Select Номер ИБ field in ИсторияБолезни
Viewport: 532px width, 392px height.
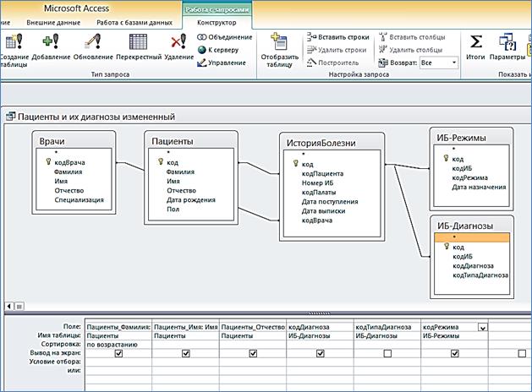[x=317, y=183]
